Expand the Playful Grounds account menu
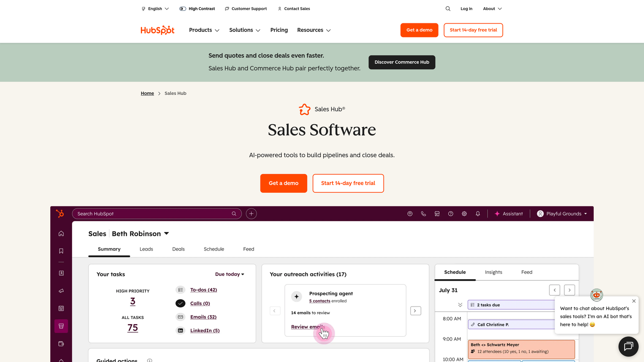Screen dimensions: 644x362 pyautogui.click(x=562, y=214)
